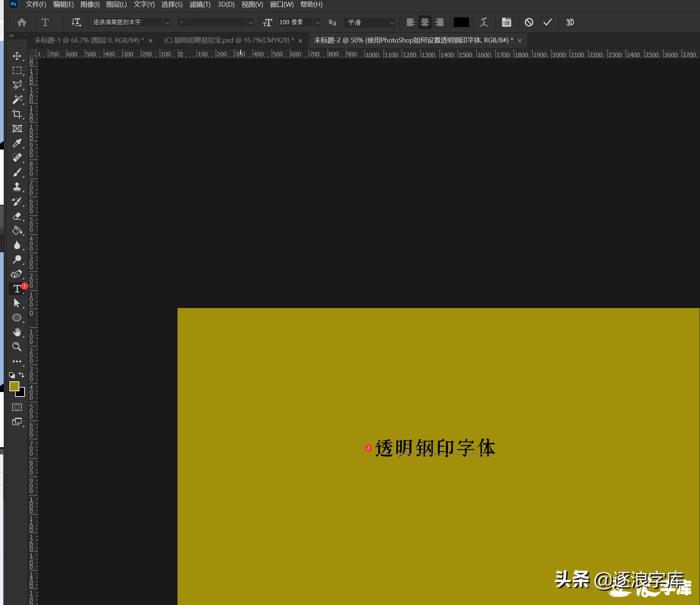
Task: Enable right text alignment
Action: (x=439, y=22)
